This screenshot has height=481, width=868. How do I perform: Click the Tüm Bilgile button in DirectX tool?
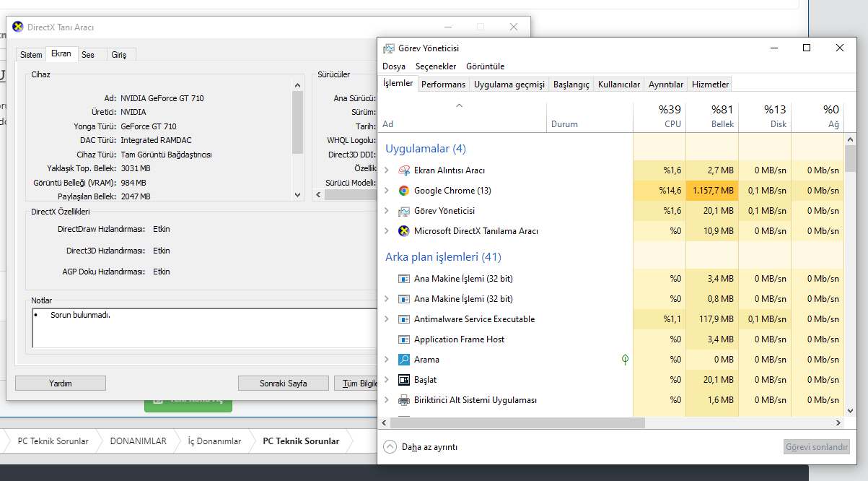point(357,383)
